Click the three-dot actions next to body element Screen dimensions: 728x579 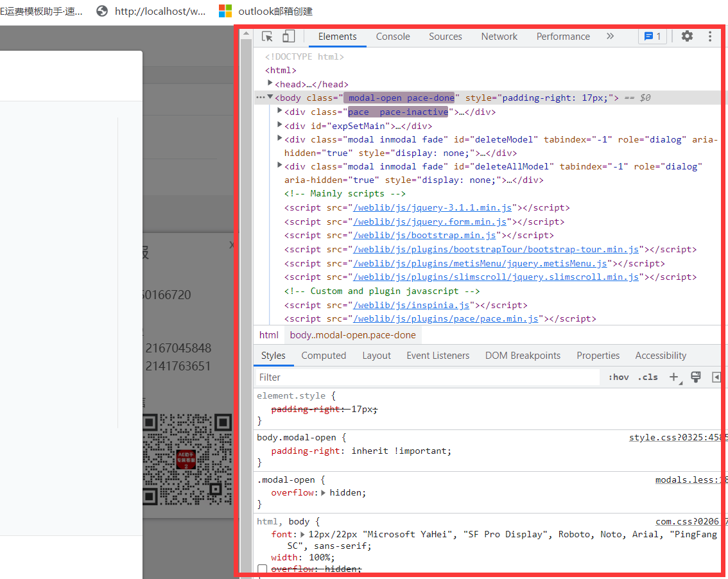click(x=260, y=98)
